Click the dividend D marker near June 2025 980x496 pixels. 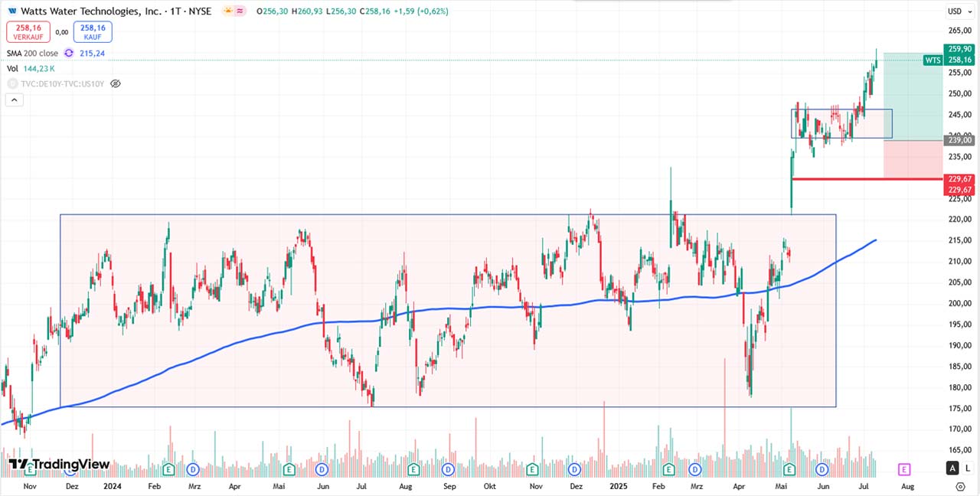pos(822,468)
